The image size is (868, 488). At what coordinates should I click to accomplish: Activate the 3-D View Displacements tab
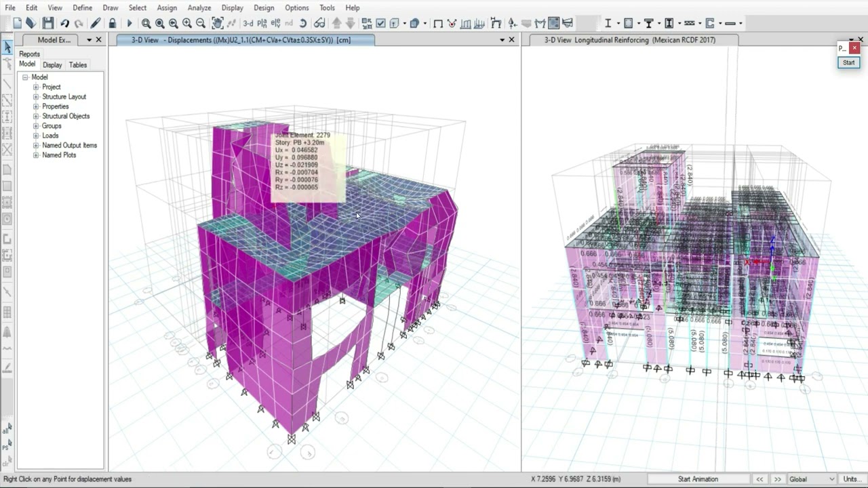point(244,40)
